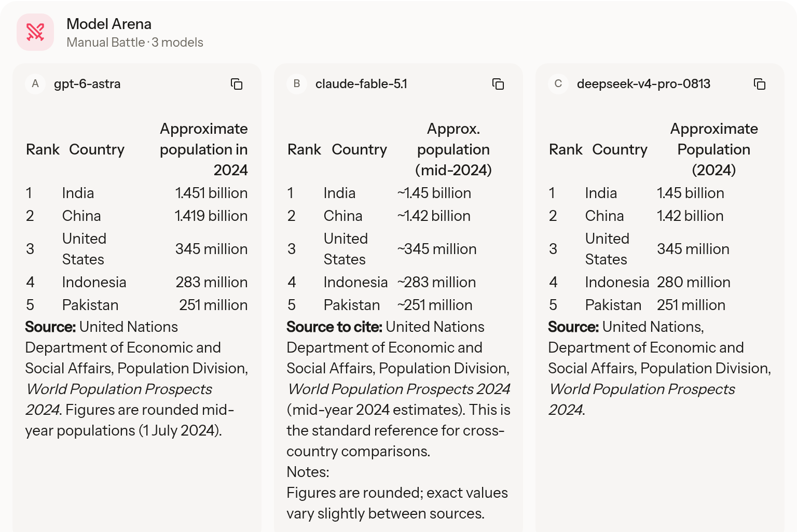Viewport: 797px width, 532px height.
Task: Click the Approx. population (mid-2024) header
Action: pyautogui.click(x=454, y=149)
